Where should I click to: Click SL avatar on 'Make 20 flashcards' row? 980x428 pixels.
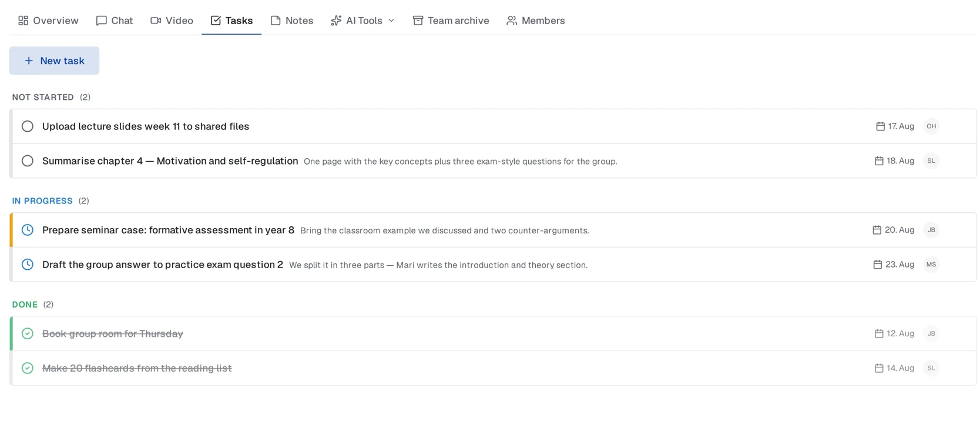(x=931, y=369)
